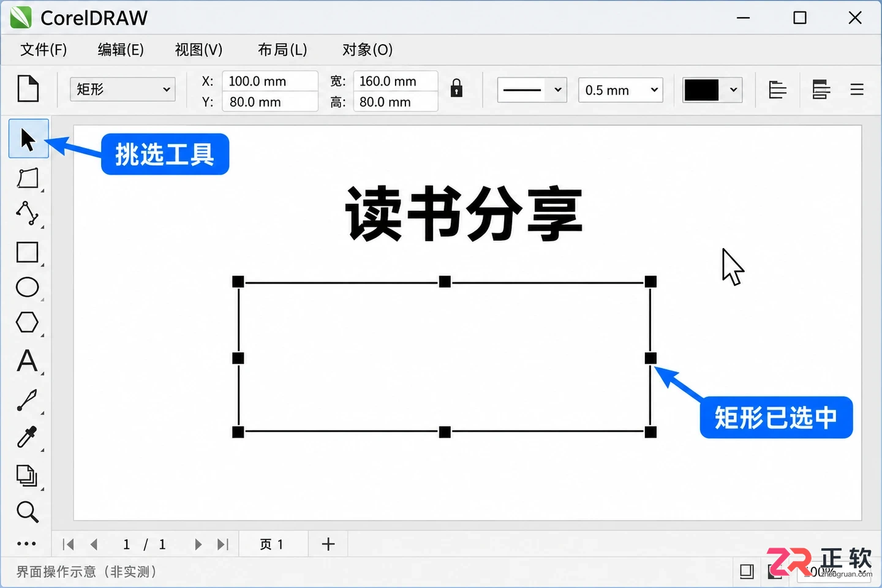Image resolution: width=882 pixels, height=588 pixels.
Task: Add a new page with plus button
Action: pos(328,544)
